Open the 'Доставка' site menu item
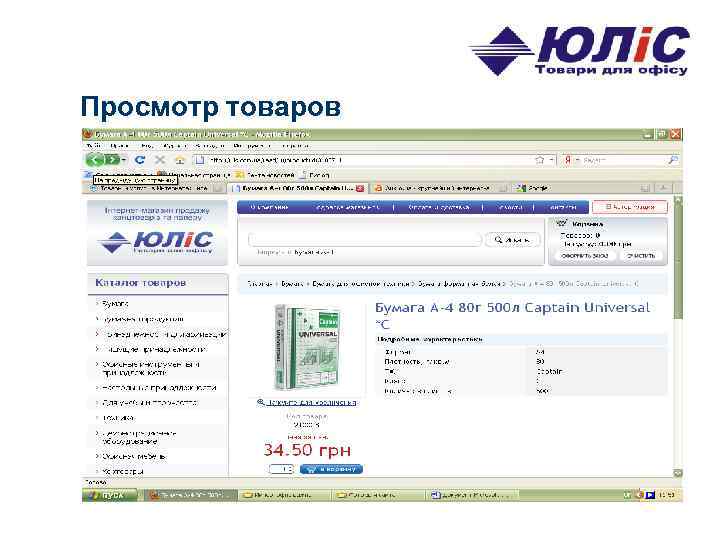720x540 pixels. (348, 207)
